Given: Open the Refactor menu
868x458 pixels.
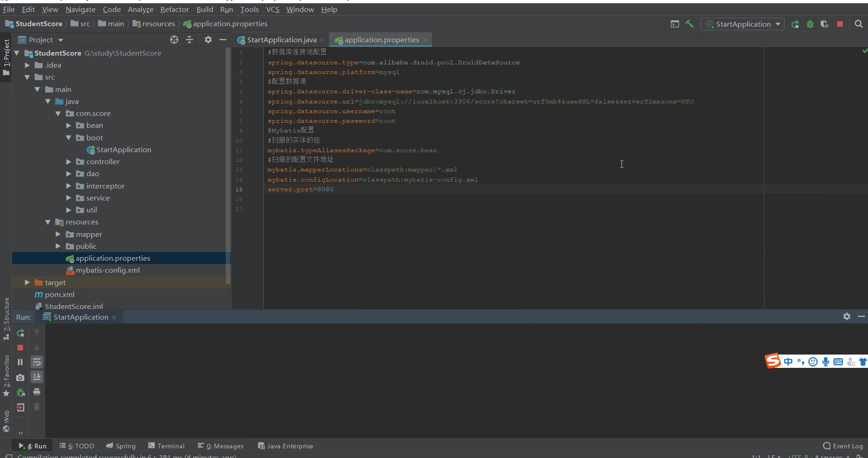Looking at the screenshot, I should [x=174, y=9].
